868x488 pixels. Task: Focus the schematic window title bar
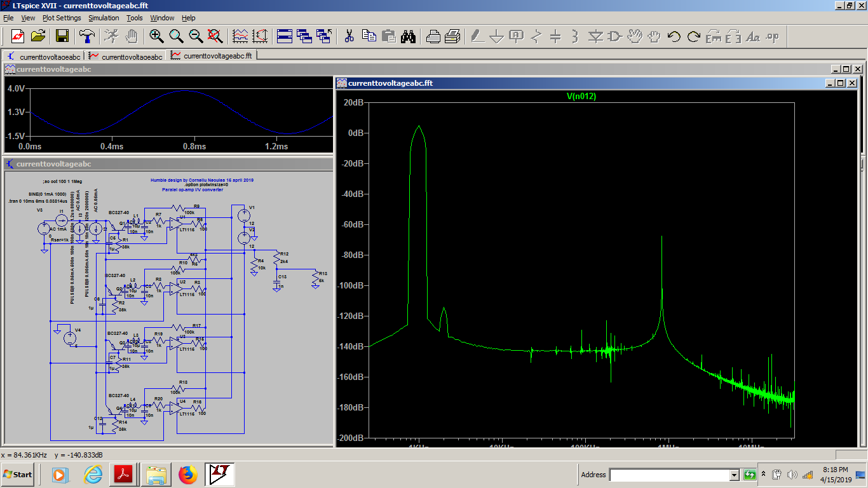tap(168, 164)
